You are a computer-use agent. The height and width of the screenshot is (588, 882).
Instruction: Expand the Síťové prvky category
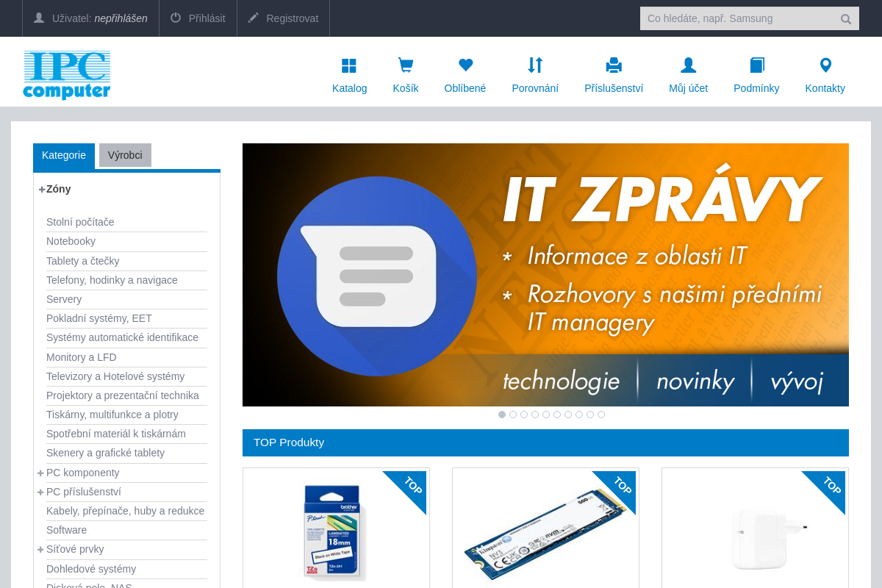41,549
